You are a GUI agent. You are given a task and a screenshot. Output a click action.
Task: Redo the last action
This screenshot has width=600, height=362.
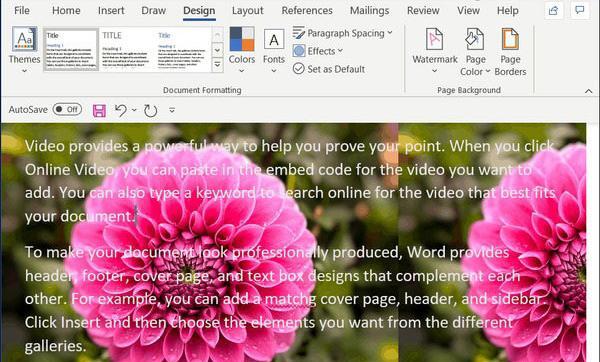click(150, 111)
